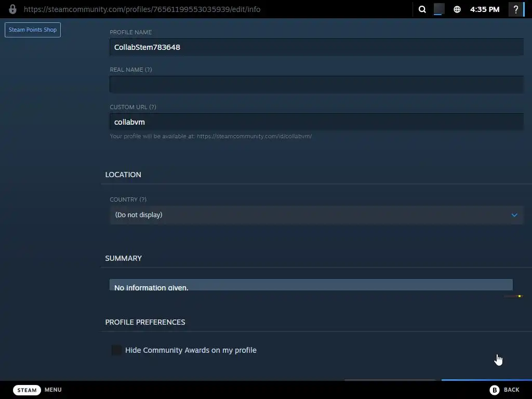Click the SUMMARY section heading

(x=124, y=259)
